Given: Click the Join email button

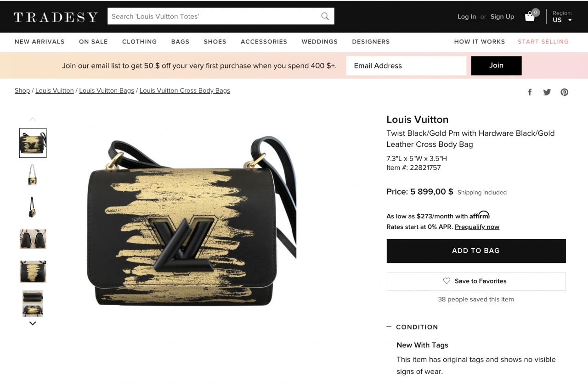Looking at the screenshot, I should pyautogui.click(x=496, y=66).
